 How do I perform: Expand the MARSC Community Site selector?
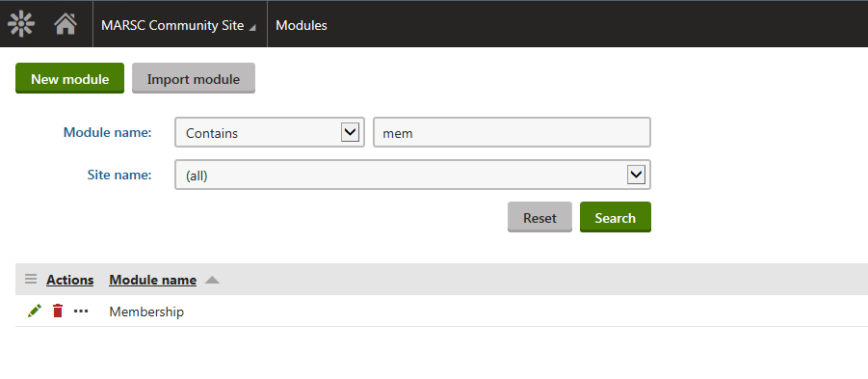(x=178, y=25)
